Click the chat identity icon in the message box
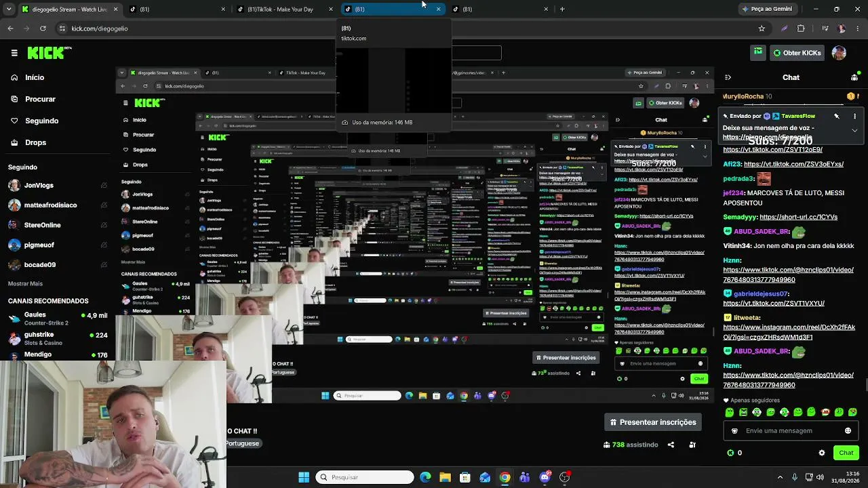 click(x=734, y=430)
